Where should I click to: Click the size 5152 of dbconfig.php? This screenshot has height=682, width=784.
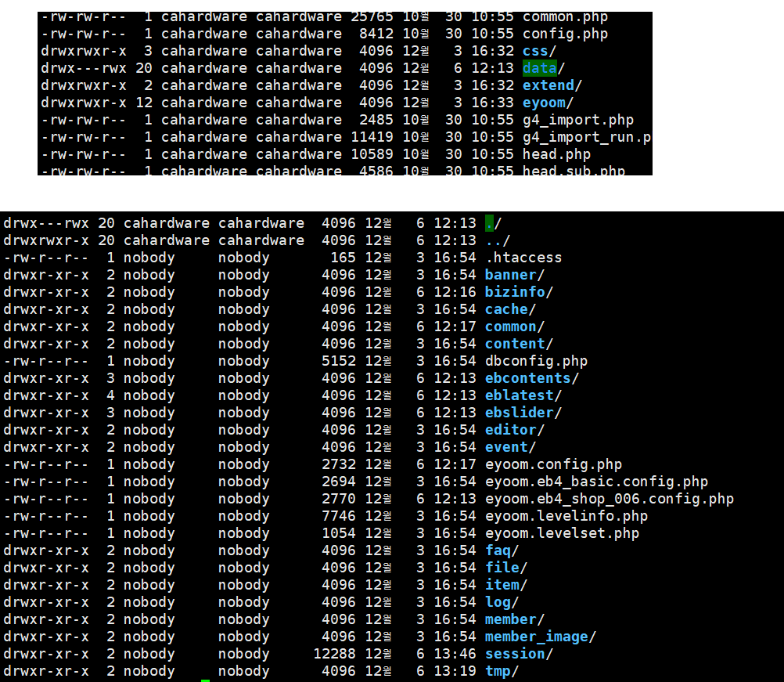(x=339, y=361)
